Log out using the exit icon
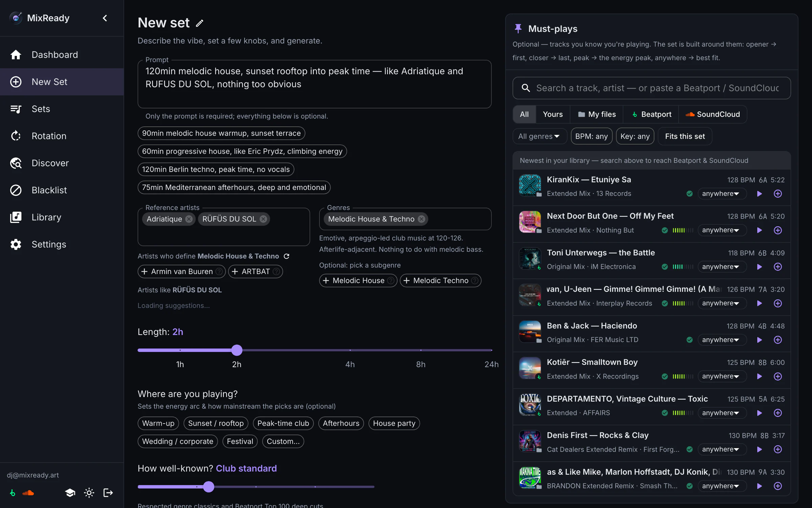812x508 pixels. (x=108, y=493)
